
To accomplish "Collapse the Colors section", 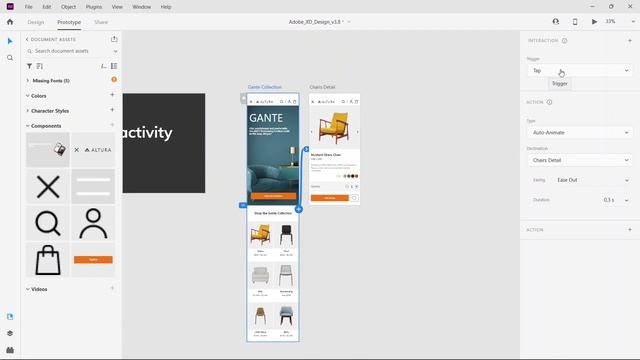I will click(28, 96).
